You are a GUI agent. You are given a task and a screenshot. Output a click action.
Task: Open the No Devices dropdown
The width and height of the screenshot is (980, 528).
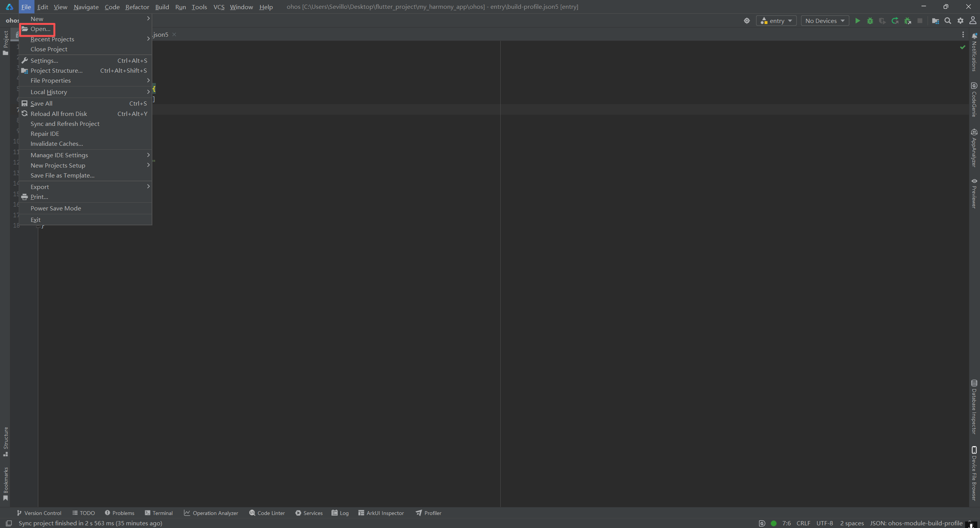825,21
